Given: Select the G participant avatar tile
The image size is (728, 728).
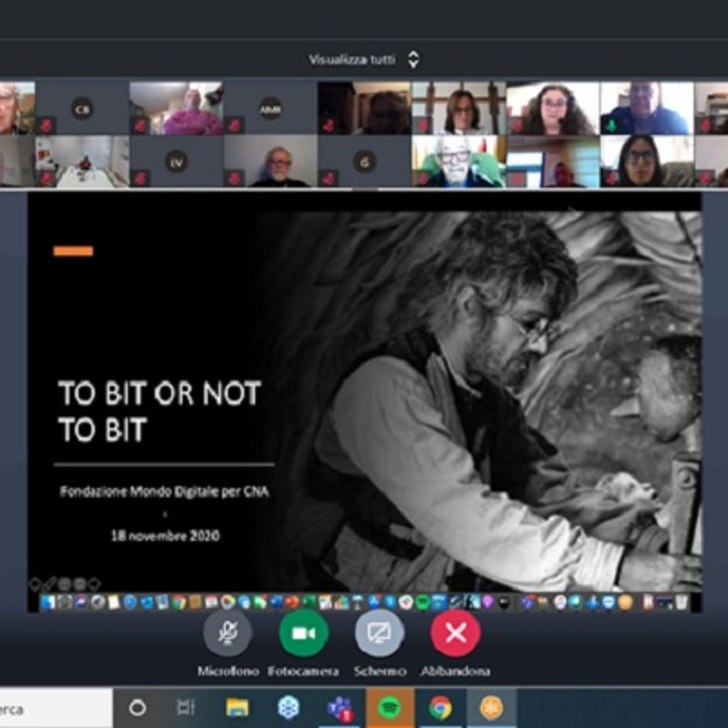Looking at the screenshot, I should [365, 162].
